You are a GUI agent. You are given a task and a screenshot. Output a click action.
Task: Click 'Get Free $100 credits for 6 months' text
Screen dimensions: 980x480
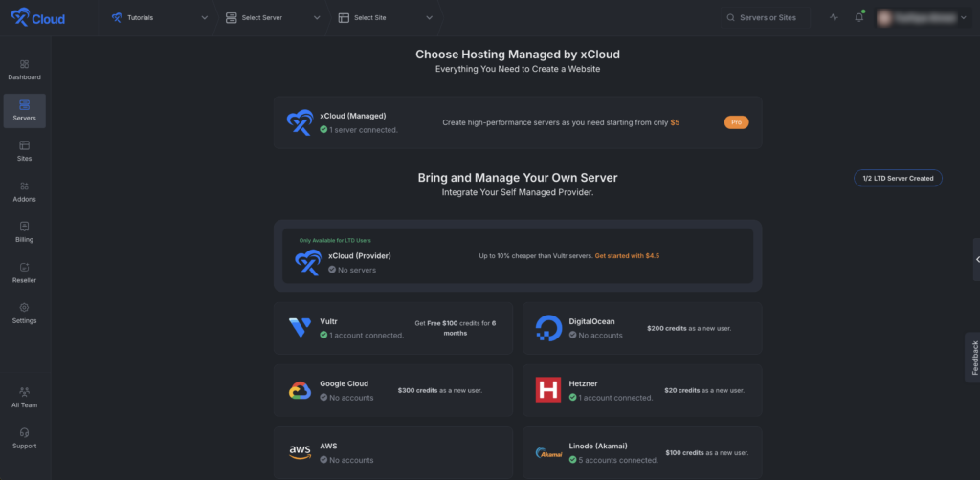(x=455, y=328)
